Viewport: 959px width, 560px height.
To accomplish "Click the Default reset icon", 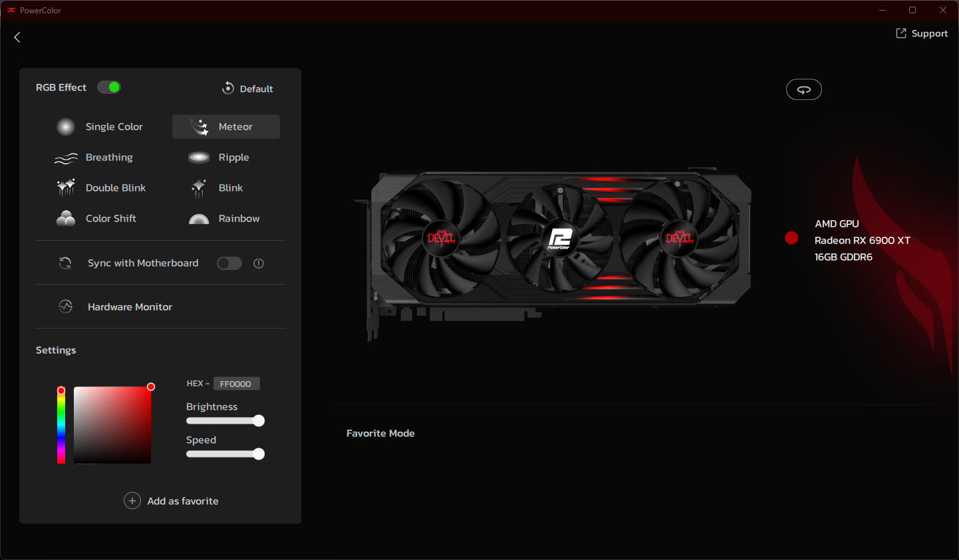I will tap(228, 88).
